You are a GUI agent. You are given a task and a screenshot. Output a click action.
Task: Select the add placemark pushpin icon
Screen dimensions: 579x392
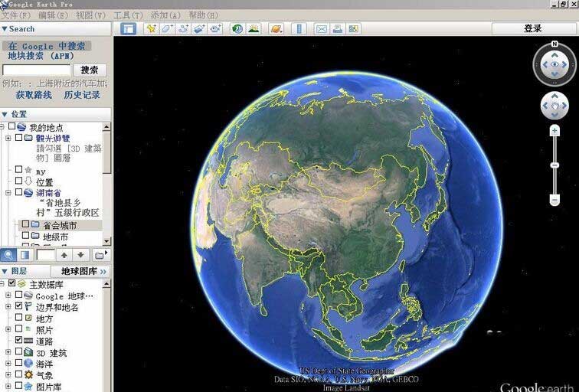(x=151, y=29)
